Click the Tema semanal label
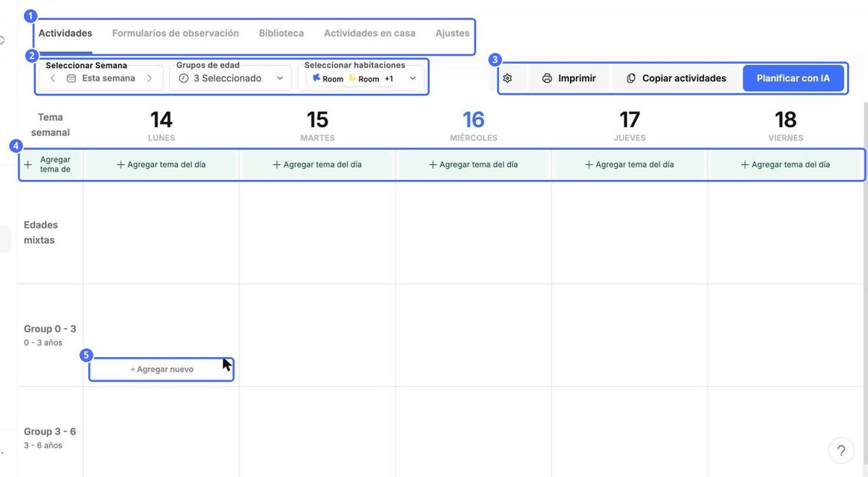 coord(51,125)
